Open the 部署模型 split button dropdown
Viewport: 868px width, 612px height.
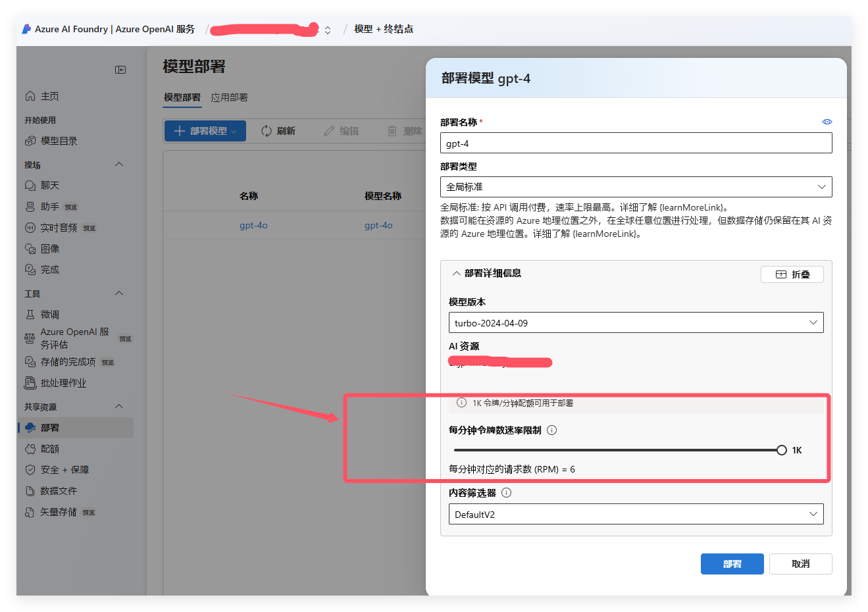tap(234, 132)
